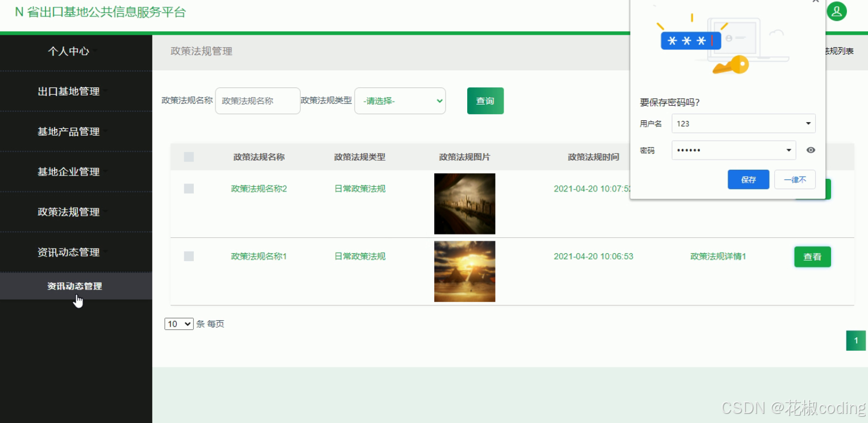The height and width of the screenshot is (423, 868).
Task: Check the box for 政策法规名称1 row
Action: [189, 256]
